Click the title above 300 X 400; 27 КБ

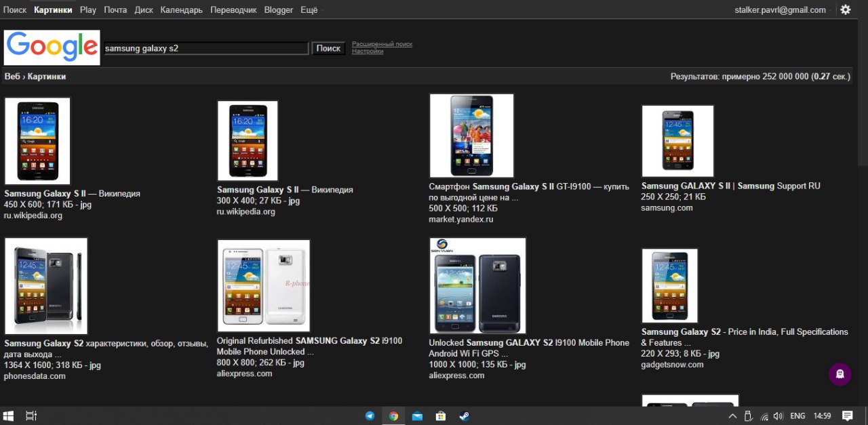(285, 190)
